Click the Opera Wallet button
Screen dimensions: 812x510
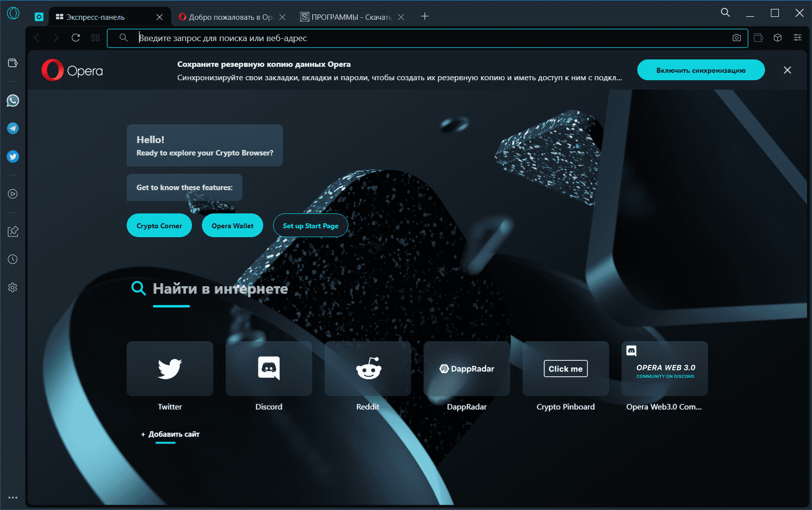click(233, 226)
